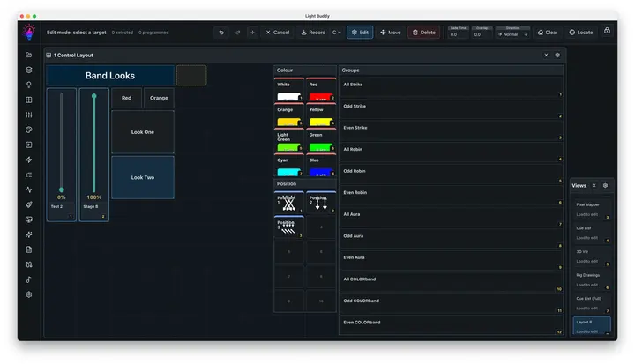The width and height of the screenshot is (635, 364).
Task: Select the All Aura group
Action: point(452,218)
